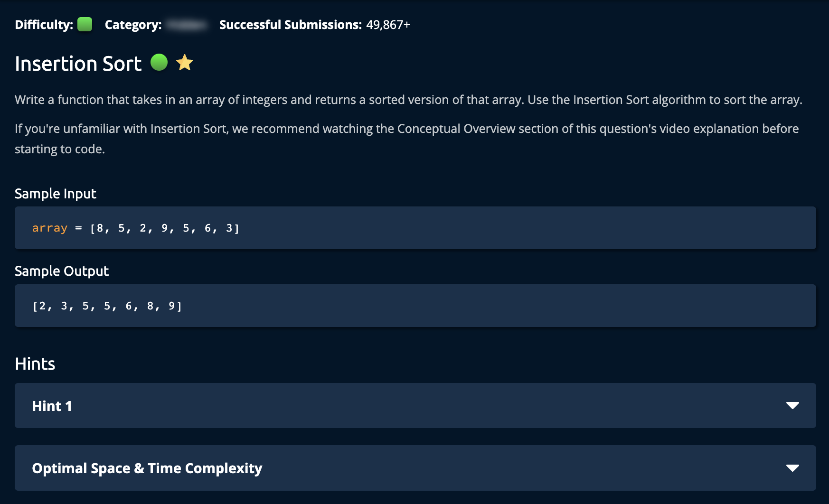The height and width of the screenshot is (504, 829).
Task: Click the Hints section heading
Action: pos(35,364)
